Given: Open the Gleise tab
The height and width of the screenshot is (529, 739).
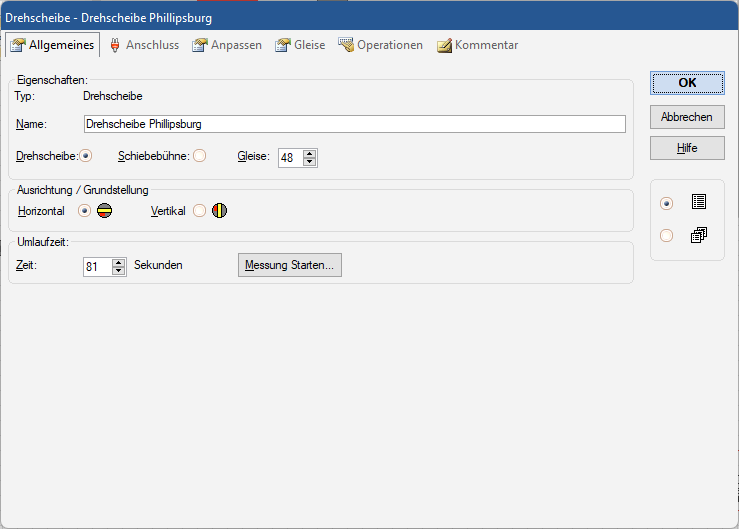Looking at the screenshot, I should pyautogui.click(x=300, y=45).
